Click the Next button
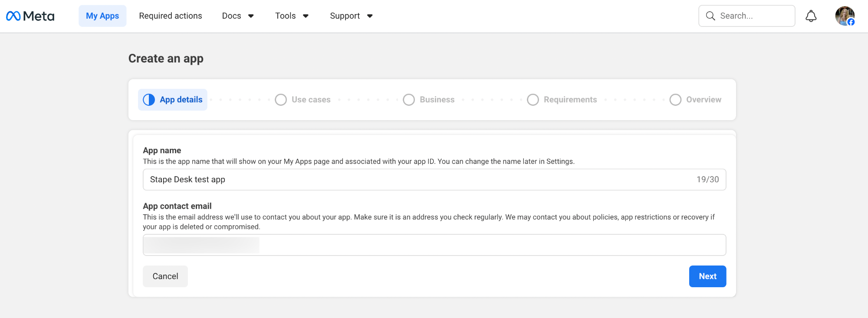This screenshot has width=868, height=318. [707, 276]
